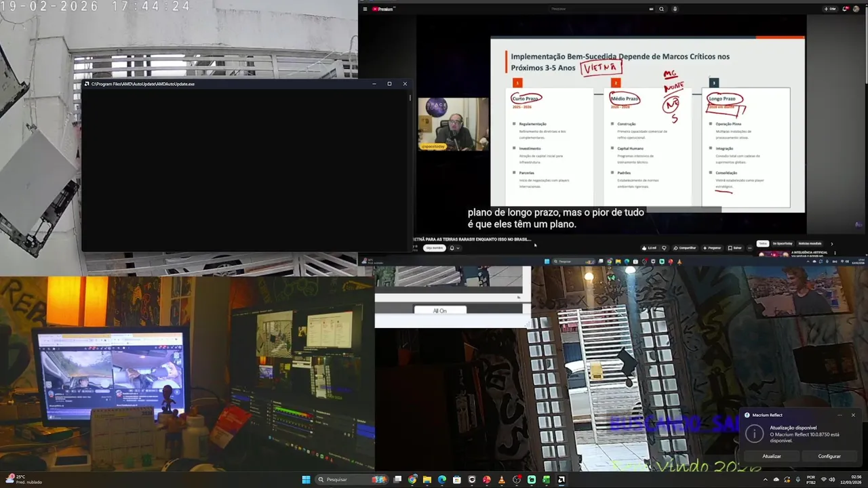
Task: Open the subscription bell notification dropdown
Action: click(x=454, y=248)
